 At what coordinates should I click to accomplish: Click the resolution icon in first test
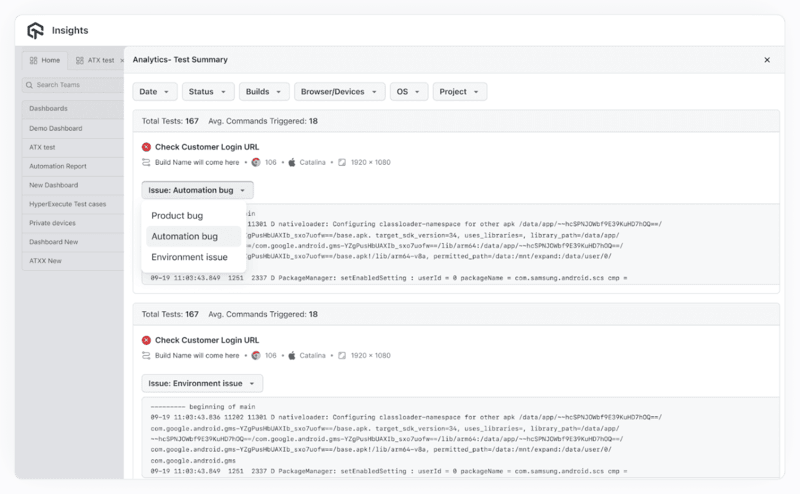click(x=342, y=162)
